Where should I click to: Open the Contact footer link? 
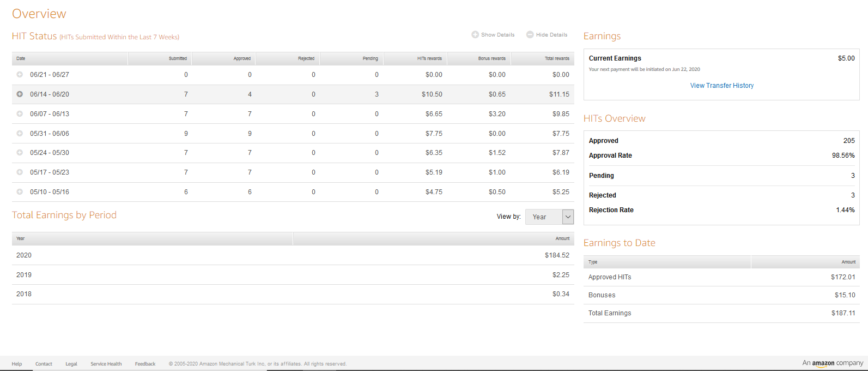tap(44, 364)
